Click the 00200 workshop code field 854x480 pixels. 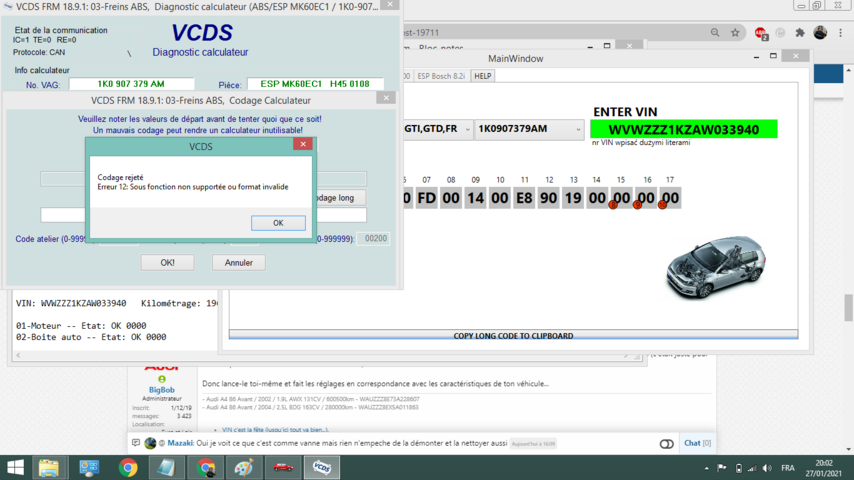pos(374,239)
